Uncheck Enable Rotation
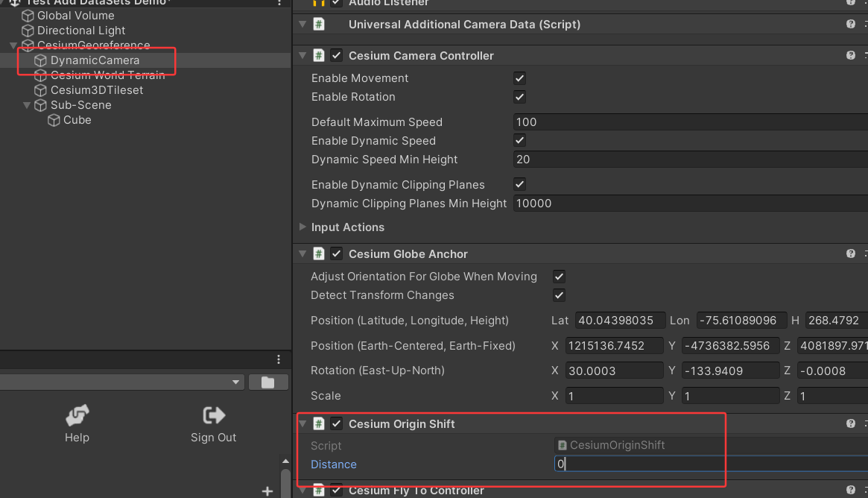Viewport: 868px width, 498px height. coord(519,98)
